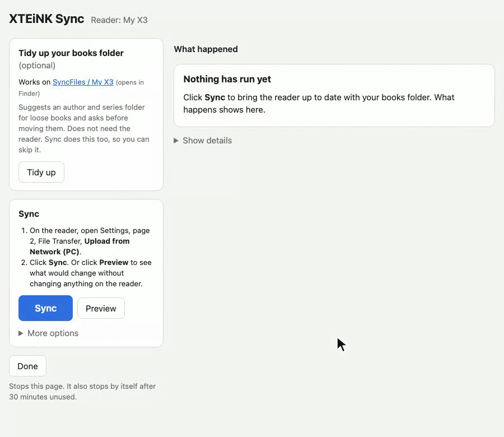Expand Show details under What happened

point(203,141)
